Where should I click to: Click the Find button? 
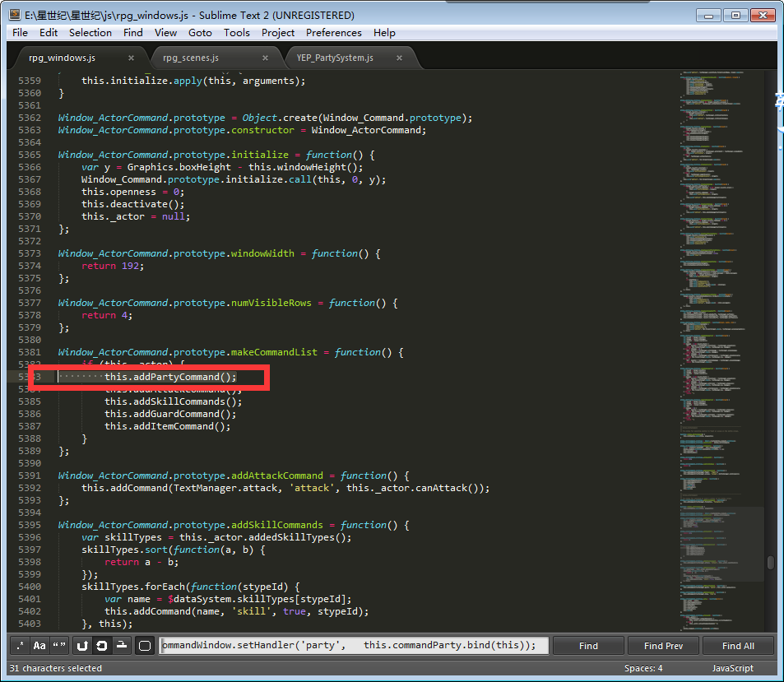click(x=588, y=646)
